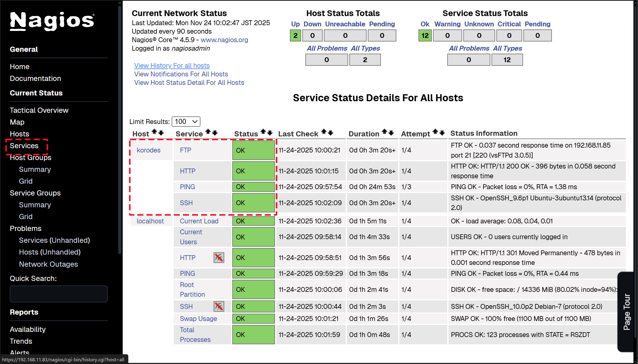
Task: Click the green Ok count 12 box
Action: pos(425,35)
